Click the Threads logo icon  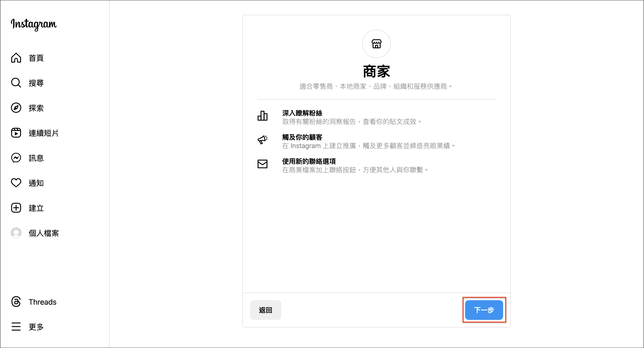pos(16,302)
